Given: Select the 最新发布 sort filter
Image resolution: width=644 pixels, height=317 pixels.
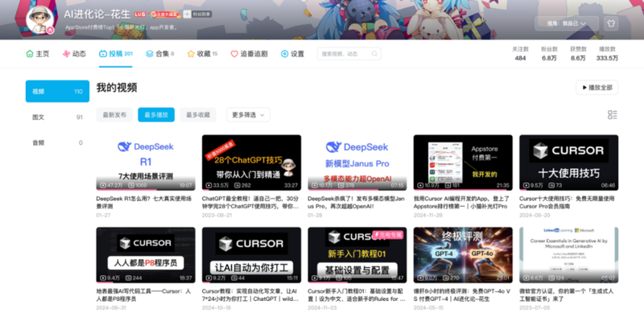Looking at the screenshot, I should 114,115.
